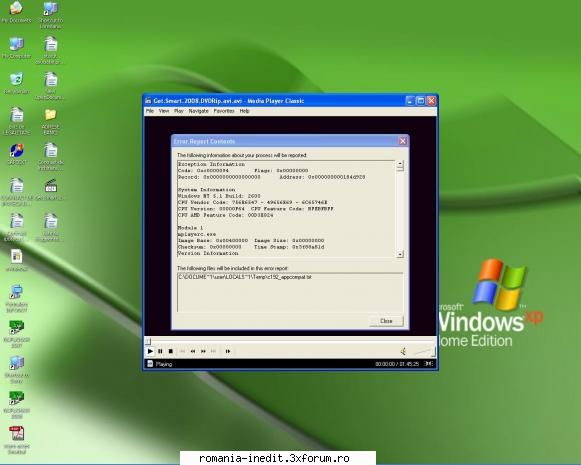This screenshot has width=581, height=465.
Task: Adjust the player volume slider
Action: click(423, 351)
